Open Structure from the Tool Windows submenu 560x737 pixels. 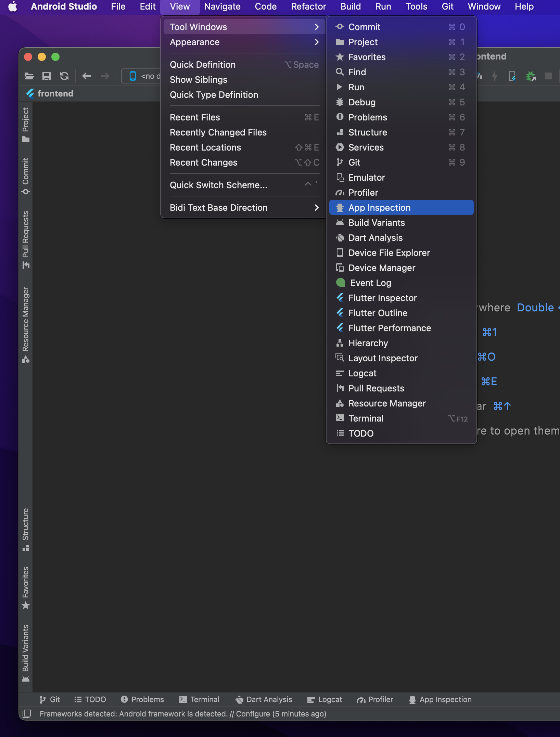[x=401, y=132]
